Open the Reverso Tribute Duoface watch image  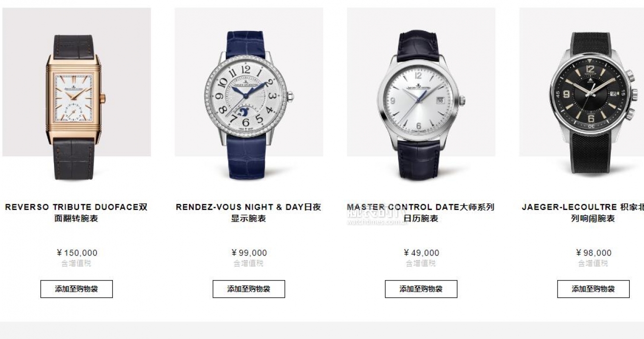coord(77,94)
